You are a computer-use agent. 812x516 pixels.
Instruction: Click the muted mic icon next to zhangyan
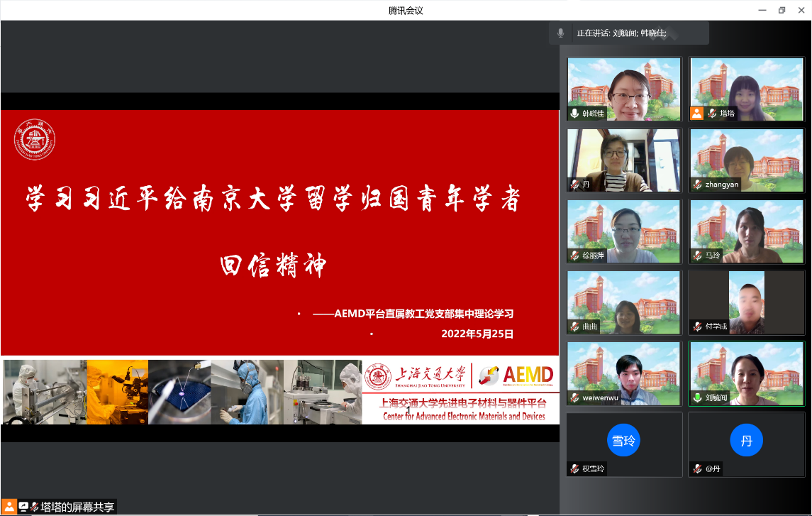pos(698,185)
